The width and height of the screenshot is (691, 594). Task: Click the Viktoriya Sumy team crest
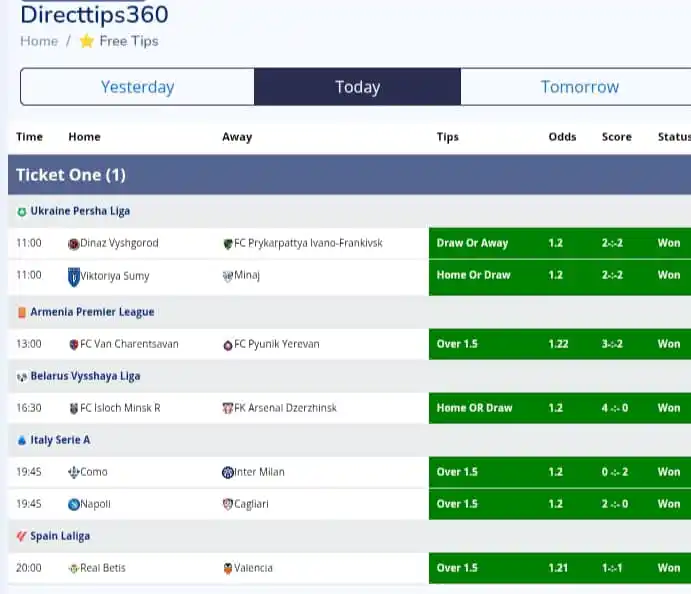click(x=74, y=277)
